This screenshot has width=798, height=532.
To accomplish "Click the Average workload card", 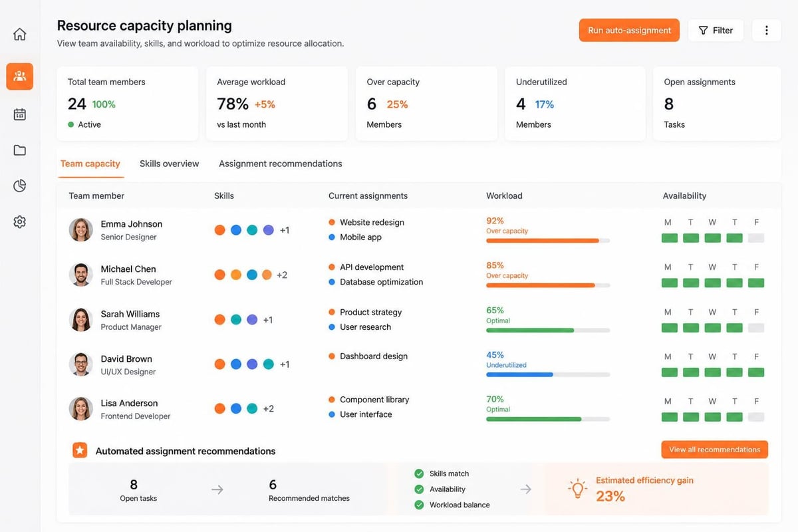I will (x=277, y=103).
